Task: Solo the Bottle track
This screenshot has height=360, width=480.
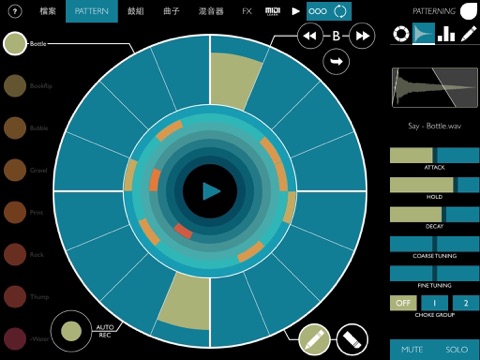Action: pyautogui.click(x=457, y=349)
